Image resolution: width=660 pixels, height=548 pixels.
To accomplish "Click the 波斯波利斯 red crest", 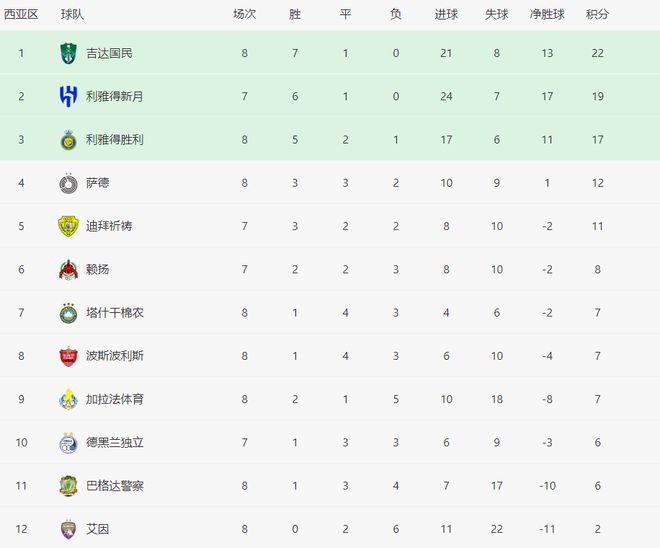I will coord(68,356).
